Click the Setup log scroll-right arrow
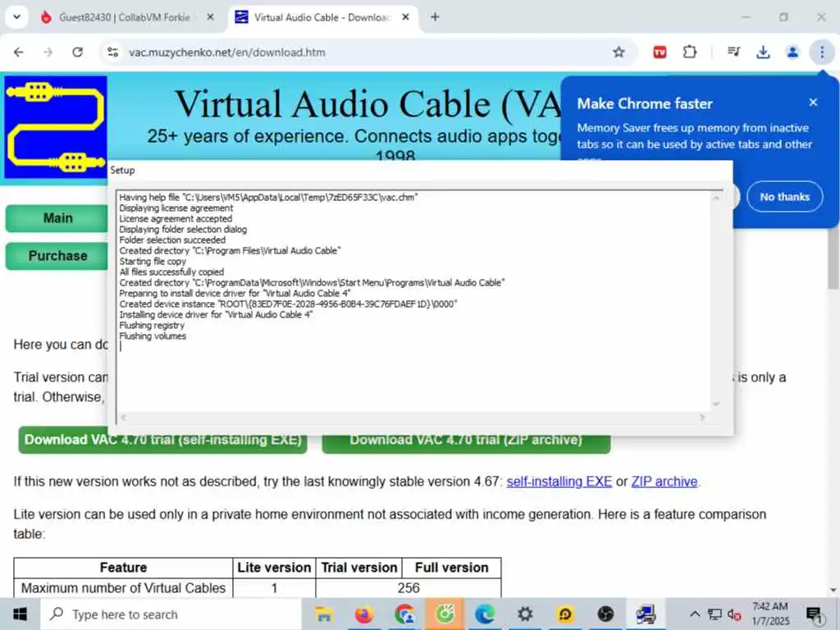This screenshot has width=840, height=630. [x=702, y=418]
